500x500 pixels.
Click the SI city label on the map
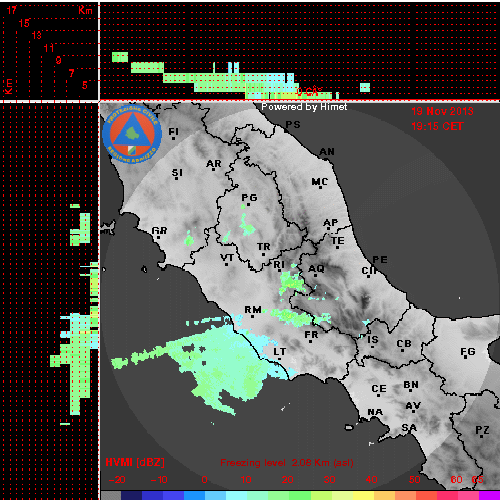tap(177, 173)
